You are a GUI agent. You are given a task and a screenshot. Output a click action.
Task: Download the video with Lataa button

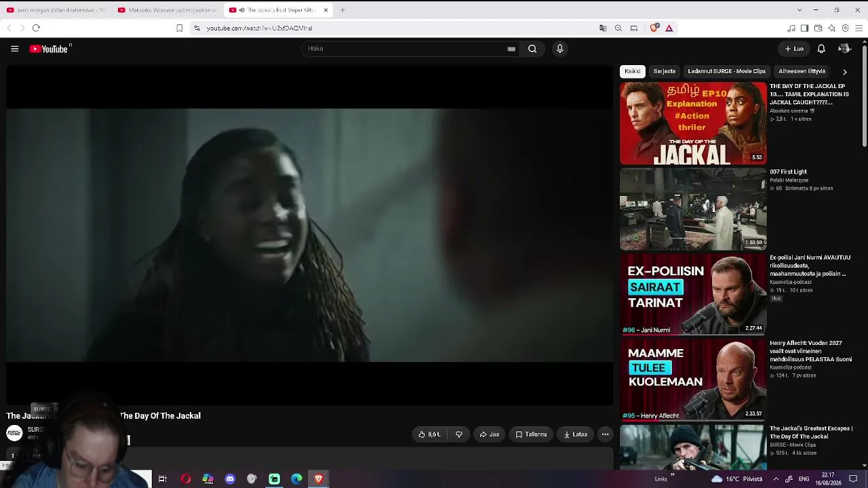(x=576, y=434)
